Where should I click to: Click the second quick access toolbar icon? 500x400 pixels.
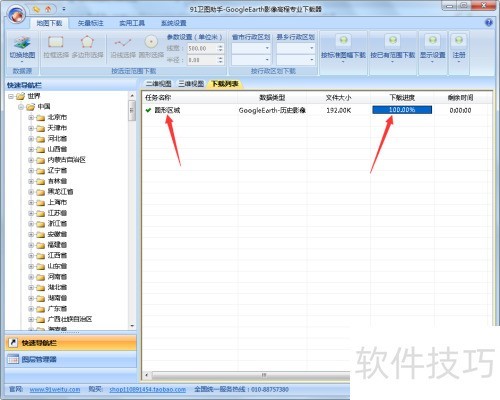point(48,10)
